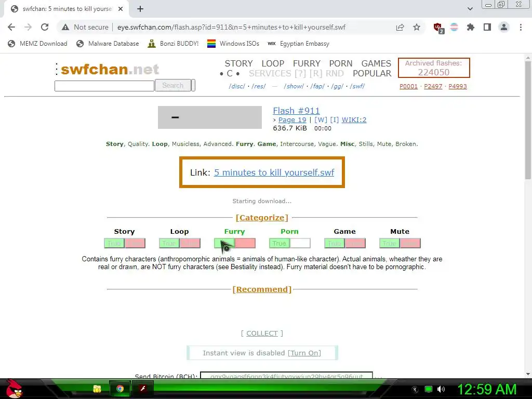
Task: Click the [W] link
Action: point(321,120)
